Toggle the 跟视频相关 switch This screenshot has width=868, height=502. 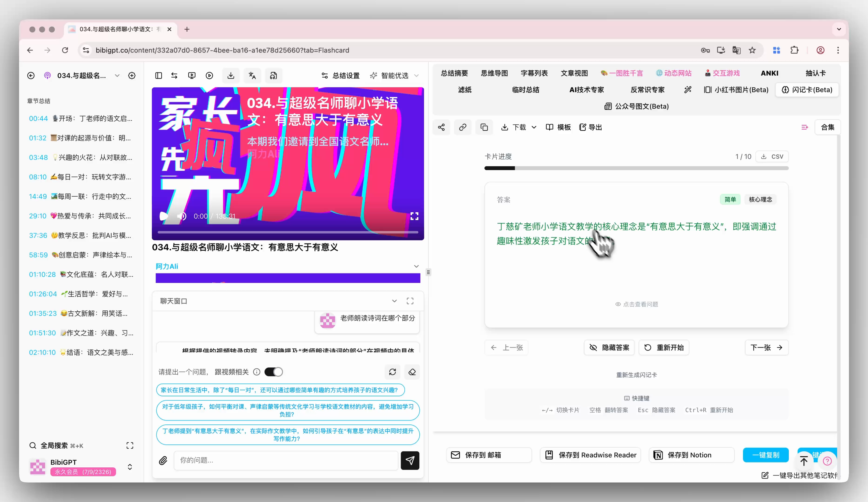pos(274,372)
